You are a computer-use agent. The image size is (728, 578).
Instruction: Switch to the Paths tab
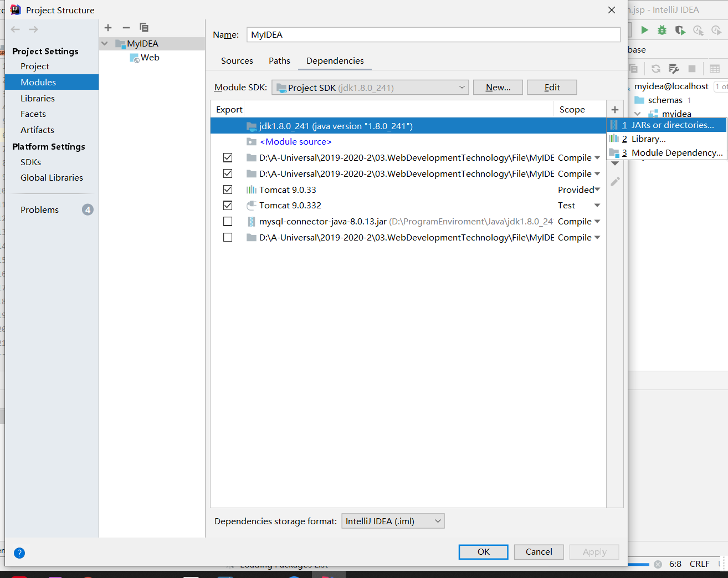click(x=279, y=61)
